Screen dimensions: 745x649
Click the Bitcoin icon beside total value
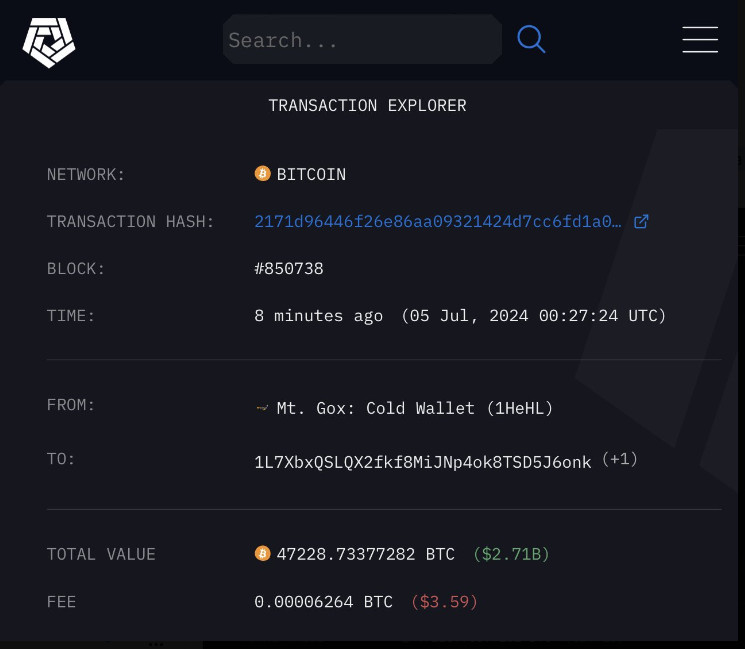263,553
